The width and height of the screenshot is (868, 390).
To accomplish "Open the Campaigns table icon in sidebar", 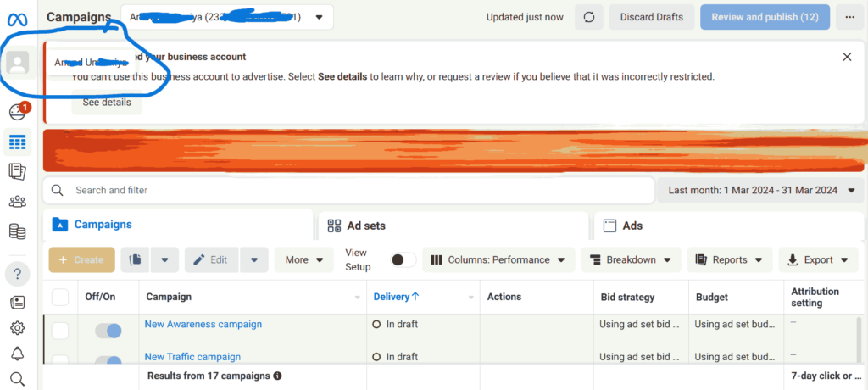I will [17, 142].
